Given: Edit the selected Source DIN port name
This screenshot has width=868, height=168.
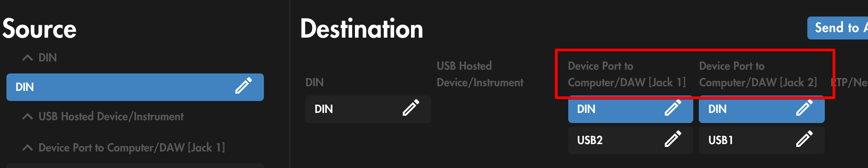Looking at the screenshot, I should pyautogui.click(x=244, y=86).
